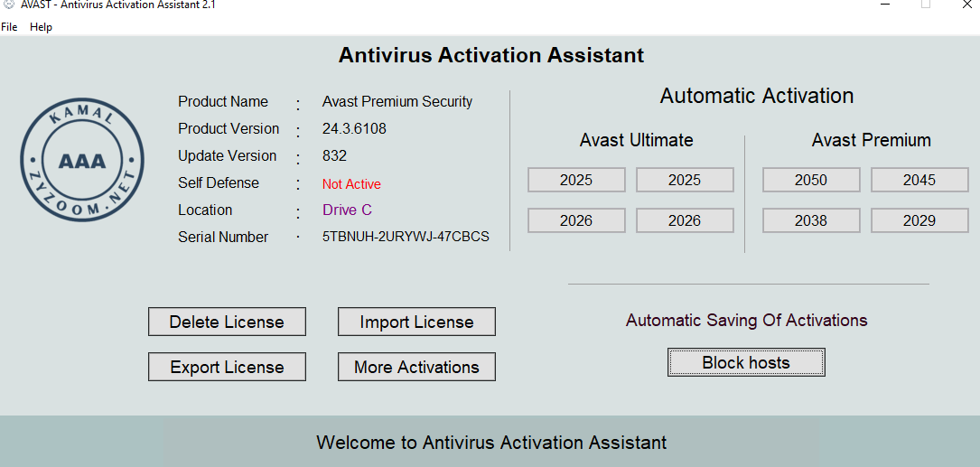This screenshot has width=980, height=467.
Task: Click the Location label
Action: [x=205, y=210]
